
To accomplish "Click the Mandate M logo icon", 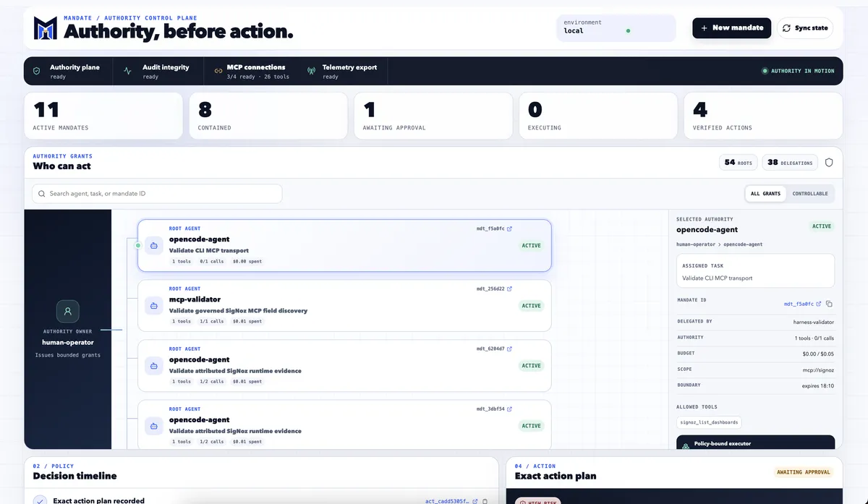I will [45, 28].
